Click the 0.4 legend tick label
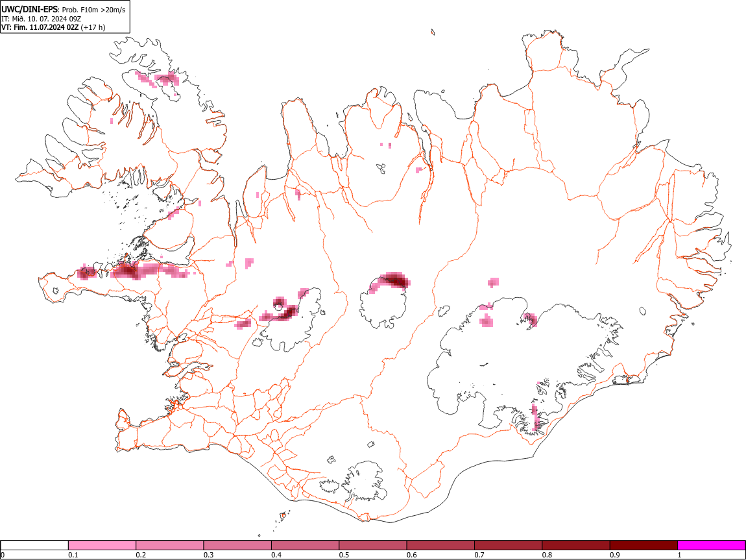Screen dimensions: 746x560 tap(276, 555)
